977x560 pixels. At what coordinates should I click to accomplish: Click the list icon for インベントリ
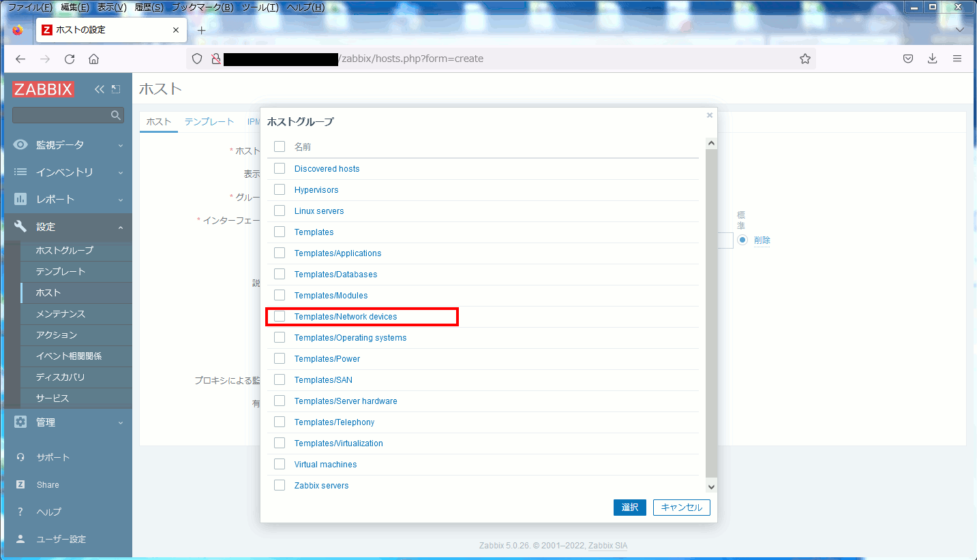21,172
